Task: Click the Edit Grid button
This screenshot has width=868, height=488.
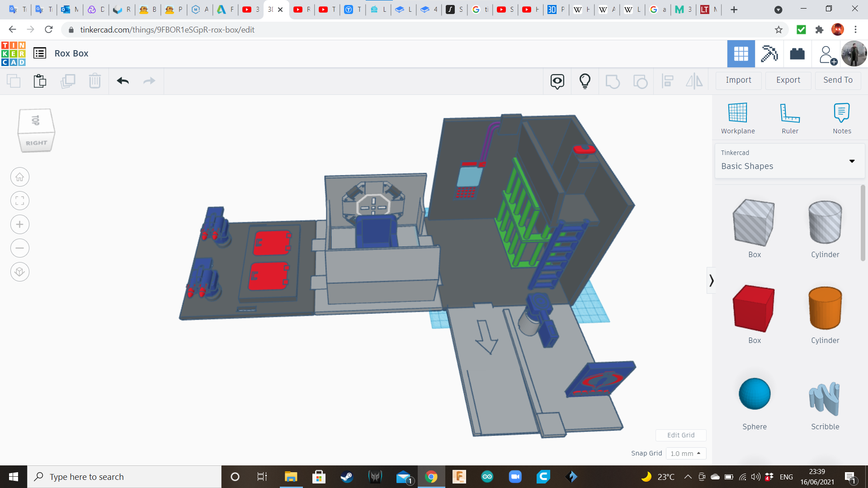Action: [x=680, y=435]
